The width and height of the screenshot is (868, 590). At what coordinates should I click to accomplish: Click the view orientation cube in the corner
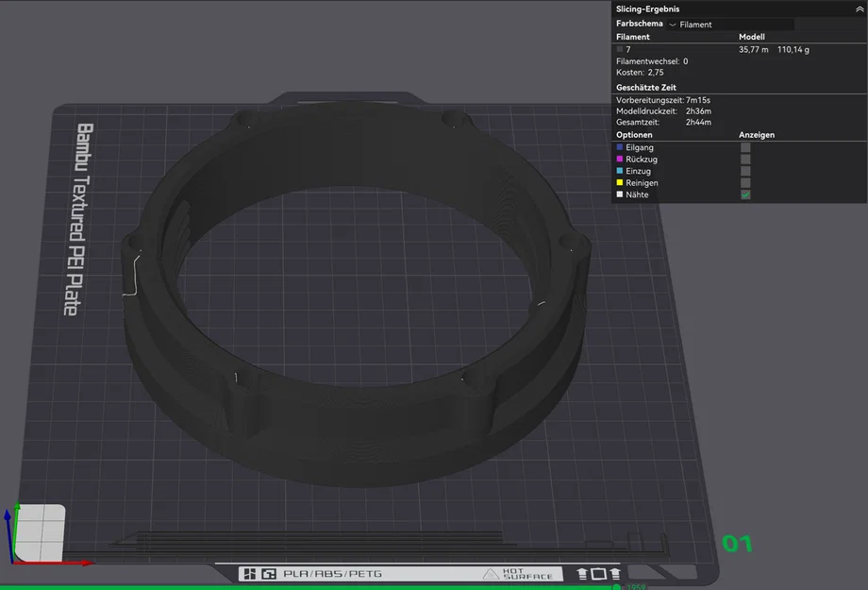click(39, 533)
